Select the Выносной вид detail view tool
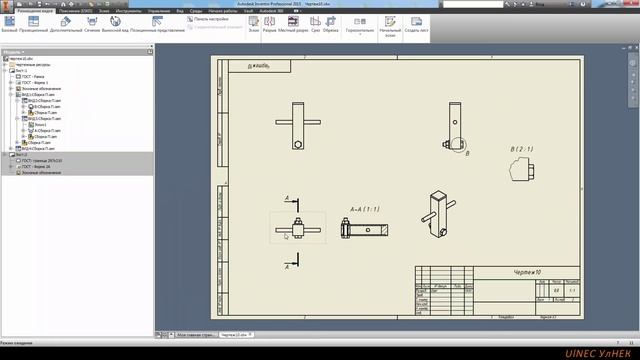 115,24
